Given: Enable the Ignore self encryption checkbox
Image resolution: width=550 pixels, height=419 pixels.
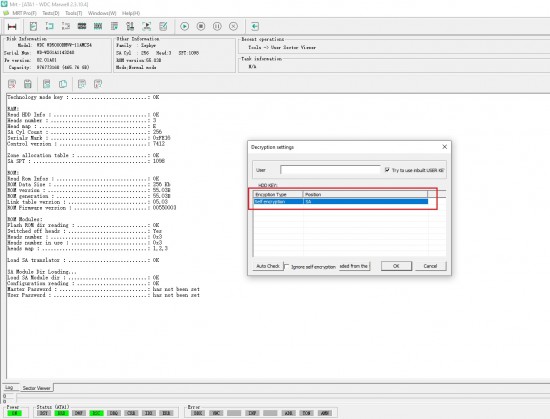Looking at the screenshot, I should [x=287, y=266].
